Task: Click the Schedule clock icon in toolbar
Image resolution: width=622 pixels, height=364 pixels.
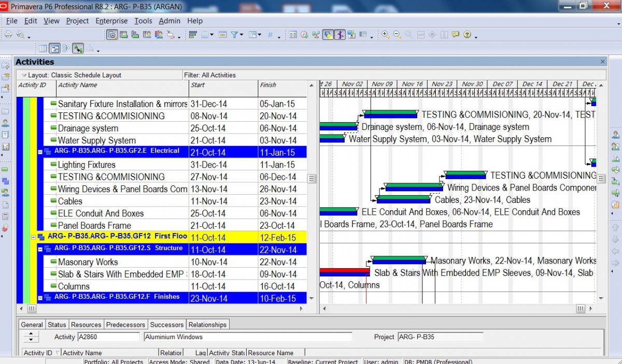Action: tap(304, 35)
